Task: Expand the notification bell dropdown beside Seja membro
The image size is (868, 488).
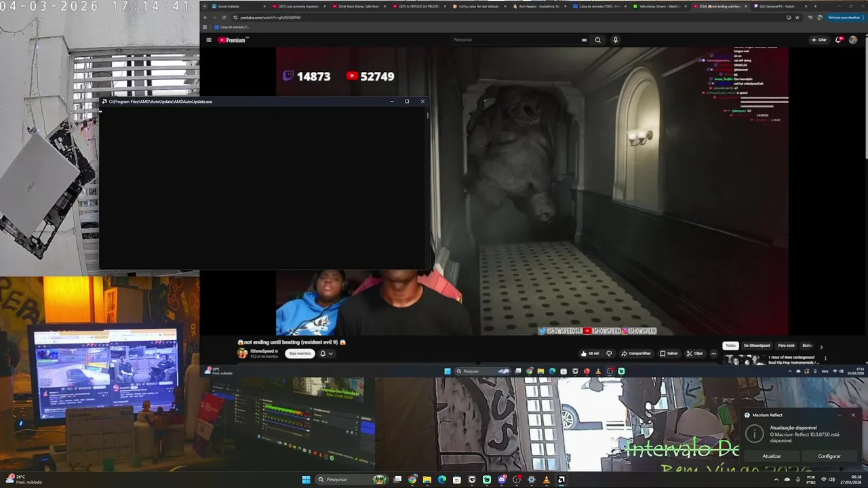Action: [326, 353]
